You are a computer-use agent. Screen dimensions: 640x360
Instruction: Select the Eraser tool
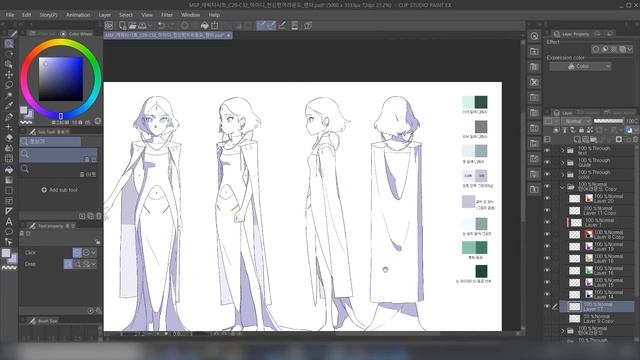9,138
